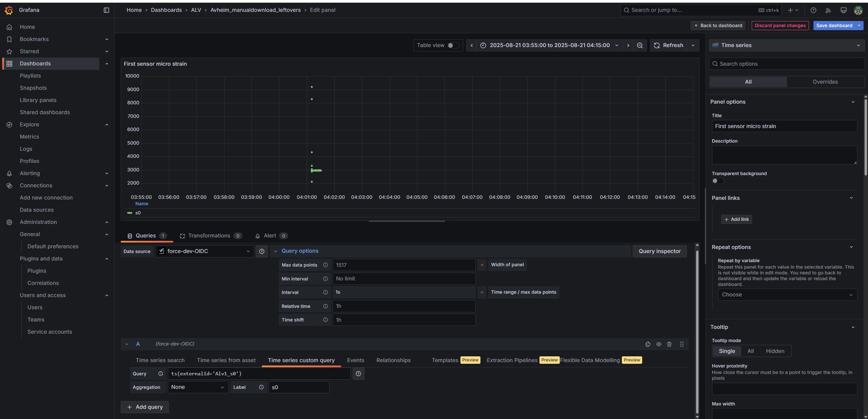Open the force-dev-OIDC data source dropdown
This screenshot has width=868, height=419.
coord(204,251)
